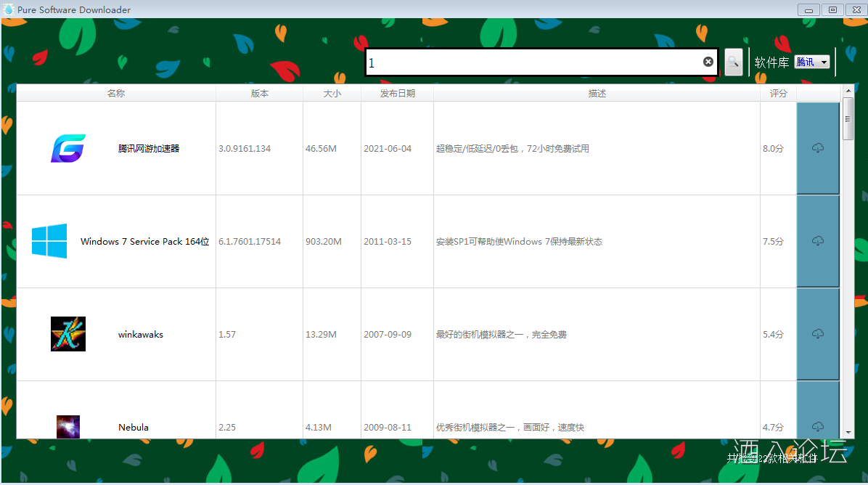The width and height of the screenshot is (868, 485).
Task: Download Nebula emulator via cloud icon
Action: click(x=818, y=426)
